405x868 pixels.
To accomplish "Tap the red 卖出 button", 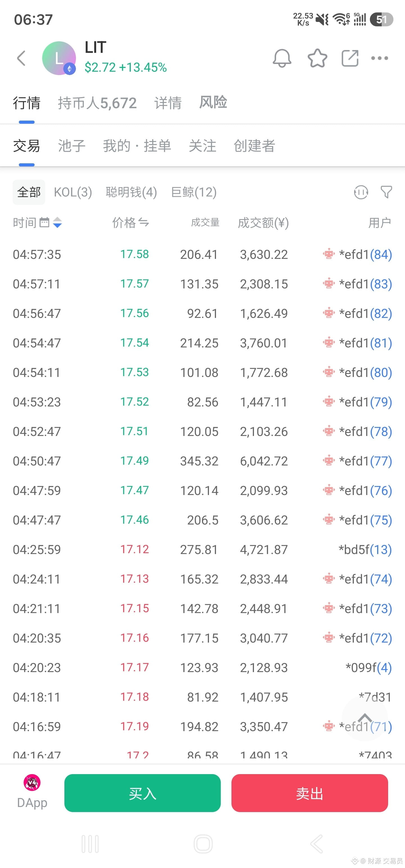I will pos(310,793).
